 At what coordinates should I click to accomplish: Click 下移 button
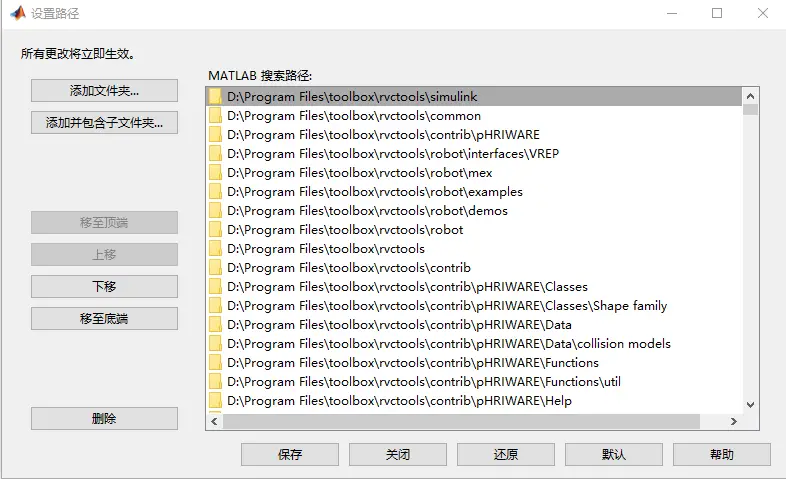tap(104, 287)
